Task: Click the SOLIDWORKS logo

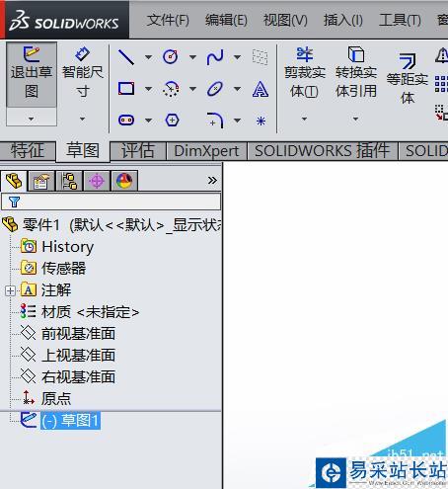Action: [x=64, y=21]
